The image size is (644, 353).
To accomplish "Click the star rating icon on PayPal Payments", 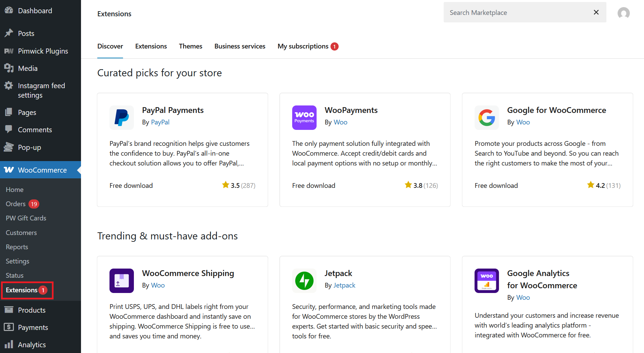I will pos(225,185).
